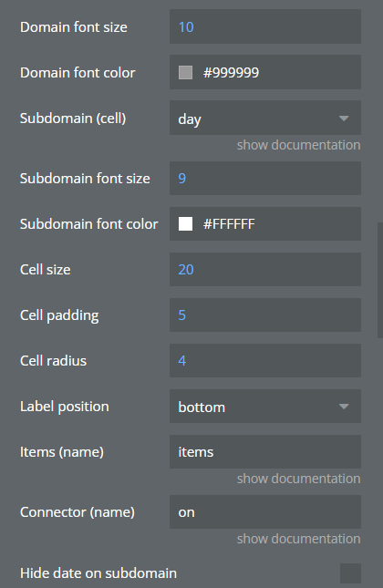Click the Connector (name) text field
Viewport: 383px width, 588px height.
pos(265,511)
